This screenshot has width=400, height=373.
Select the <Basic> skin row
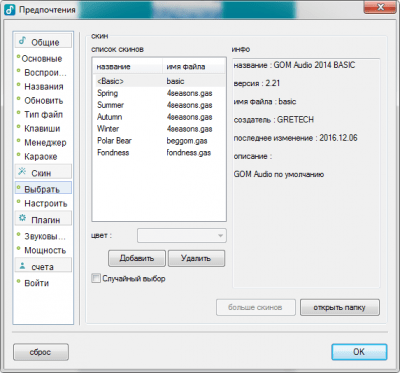159,81
